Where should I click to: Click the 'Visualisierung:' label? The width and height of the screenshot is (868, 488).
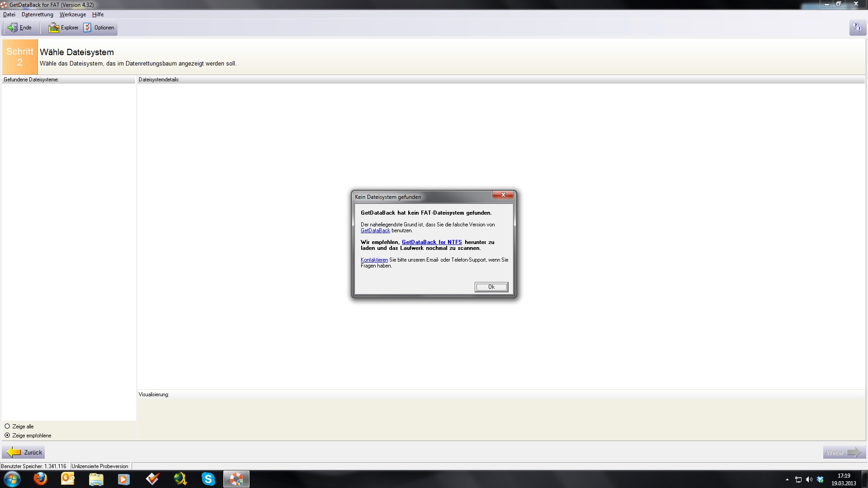tap(154, 394)
